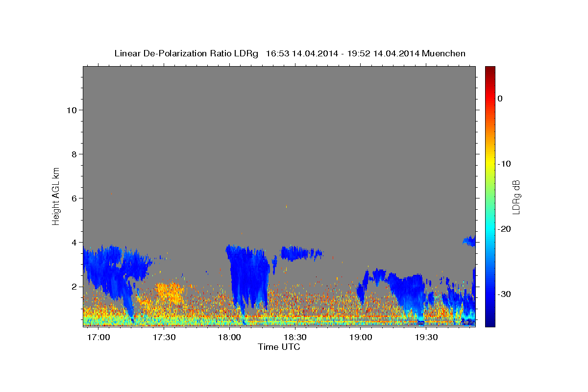This screenshot has height=392, width=588.
Task: Click the 'Height AGL km' axis label
Action: click(x=56, y=196)
